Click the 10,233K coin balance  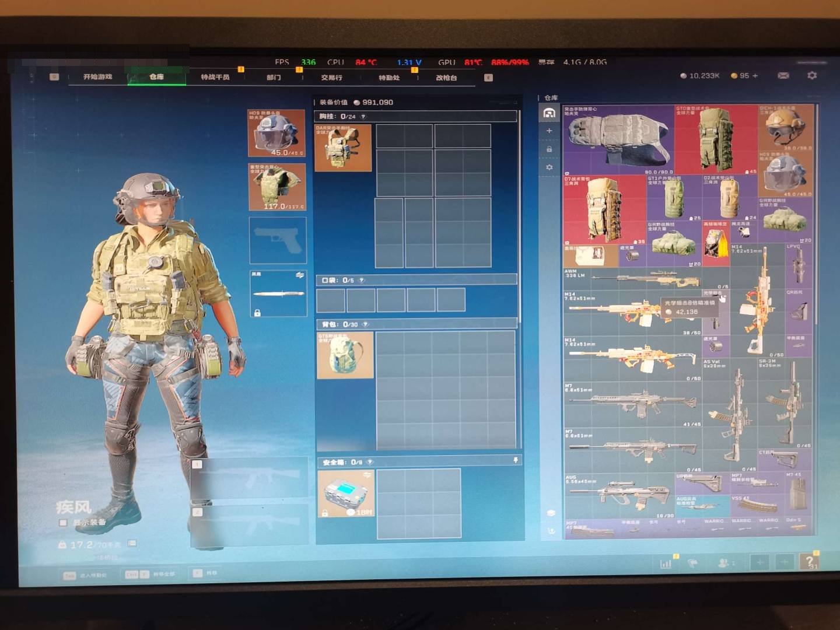point(700,76)
